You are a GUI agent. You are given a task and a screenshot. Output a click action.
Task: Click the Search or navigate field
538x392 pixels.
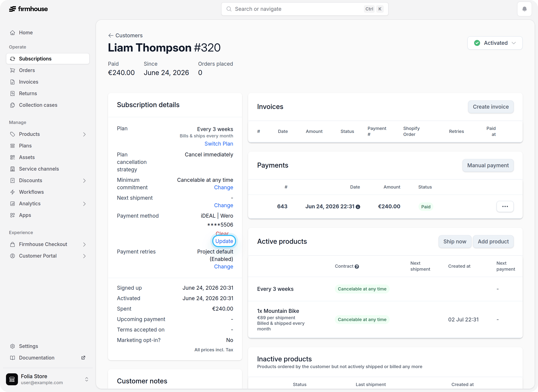click(305, 9)
